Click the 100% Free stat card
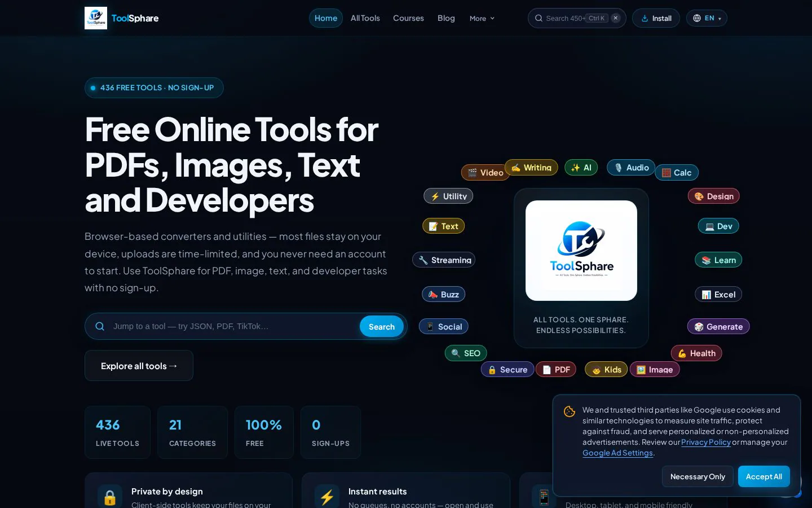Image resolution: width=812 pixels, height=508 pixels. (264, 432)
